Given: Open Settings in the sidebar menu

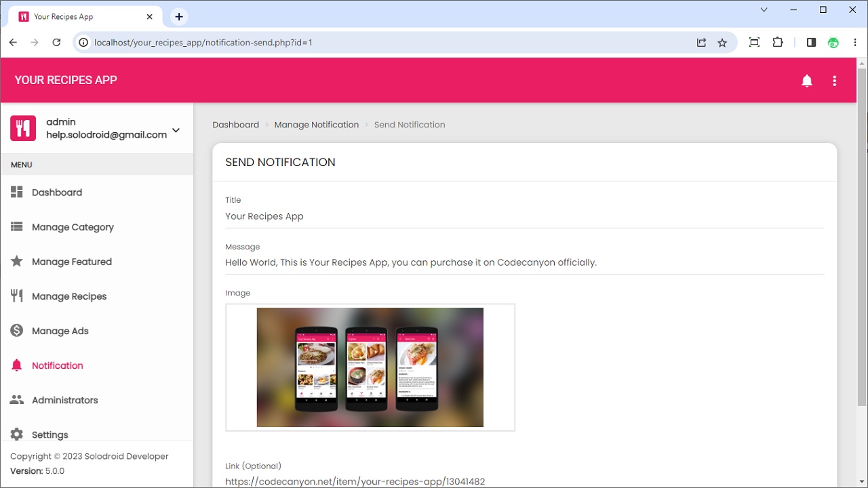Looking at the screenshot, I should tap(97, 432).
